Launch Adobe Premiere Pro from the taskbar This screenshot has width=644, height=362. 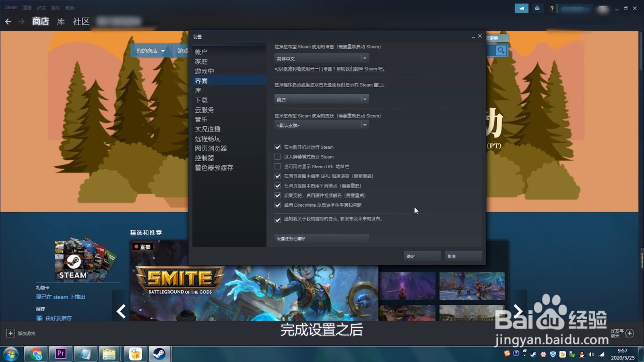pyautogui.click(x=60, y=354)
